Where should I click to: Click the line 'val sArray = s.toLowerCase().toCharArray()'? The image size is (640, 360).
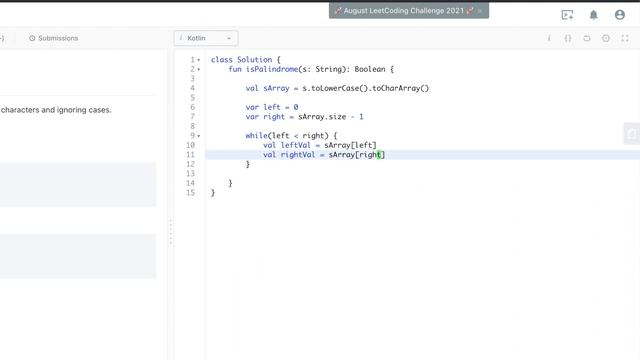[x=337, y=88]
